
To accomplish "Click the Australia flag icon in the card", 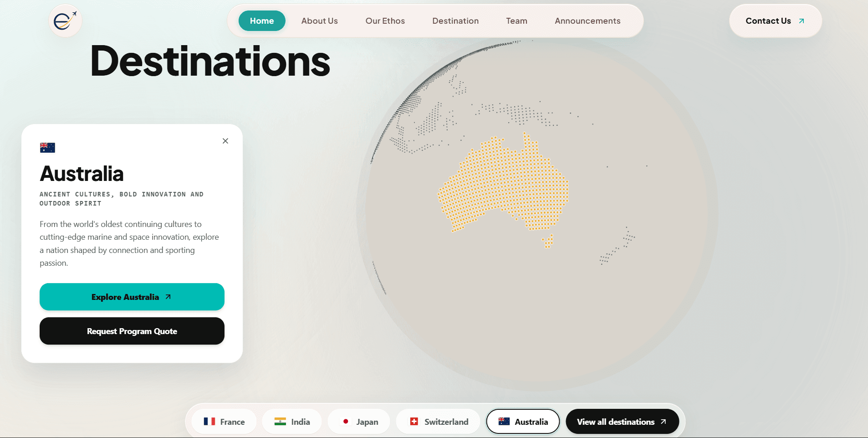I will point(47,147).
